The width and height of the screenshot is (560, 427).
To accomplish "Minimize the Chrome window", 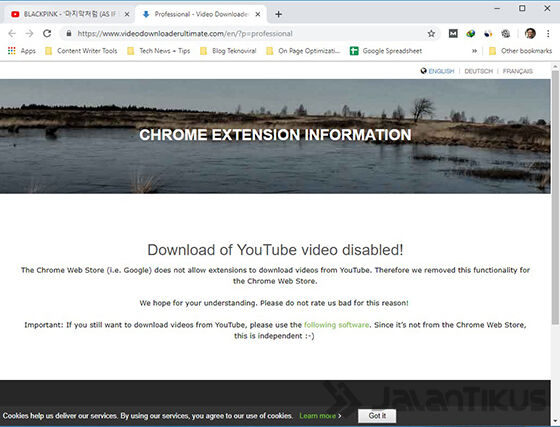I will click(x=497, y=8).
